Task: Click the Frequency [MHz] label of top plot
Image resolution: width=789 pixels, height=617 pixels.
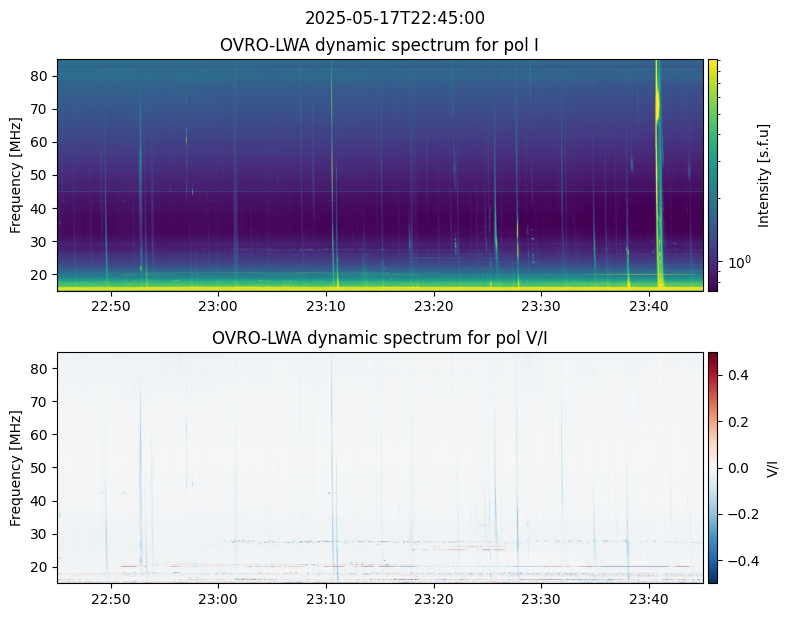Action: [16, 175]
